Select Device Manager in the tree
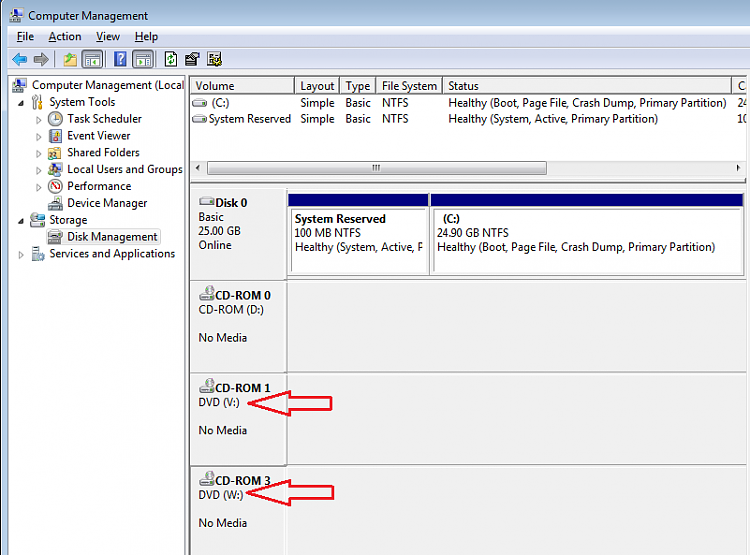 click(107, 203)
